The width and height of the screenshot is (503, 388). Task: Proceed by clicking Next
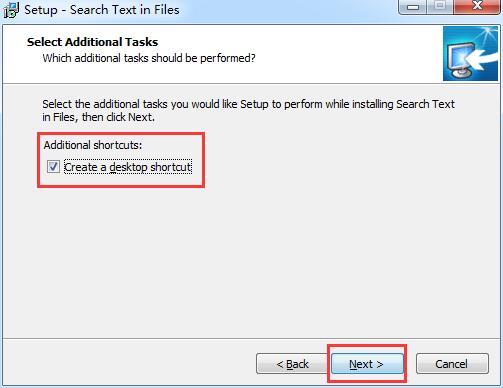click(367, 364)
